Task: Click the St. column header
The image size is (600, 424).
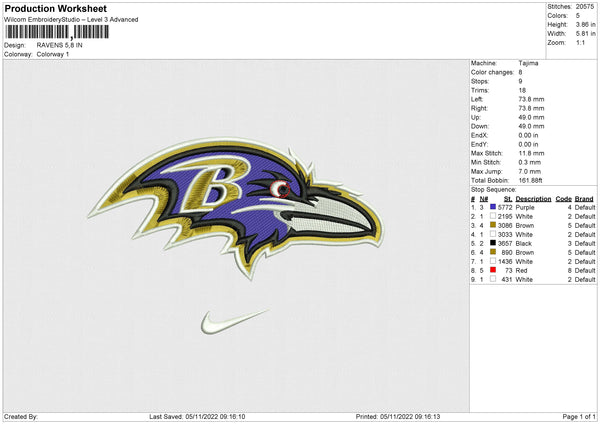Action: pos(508,199)
